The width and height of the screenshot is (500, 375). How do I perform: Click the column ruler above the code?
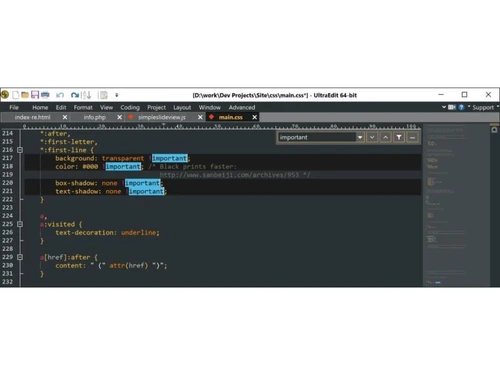(x=222, y=127)
